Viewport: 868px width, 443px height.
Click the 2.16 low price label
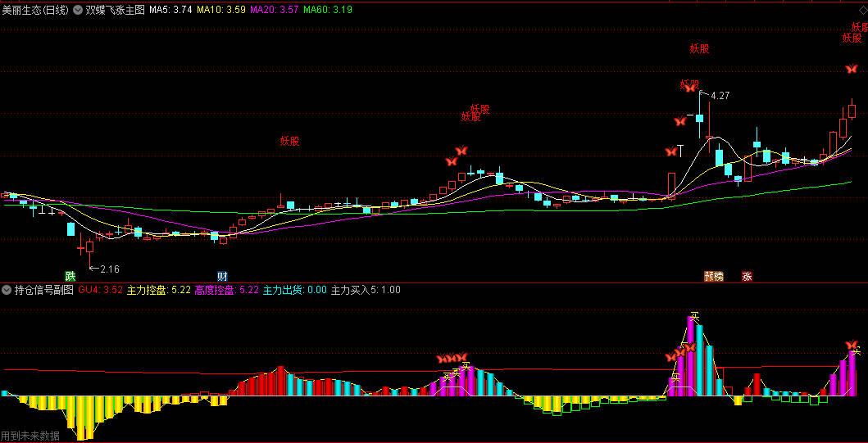coord(110,269)
